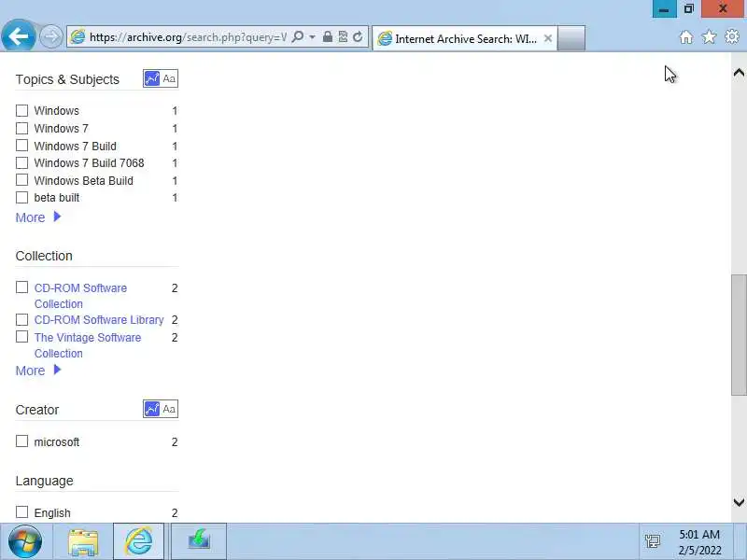This screenshot has height=560, width=747.
Task: Click the 'Windows Beta Build' label
Action: click(84, 180)
